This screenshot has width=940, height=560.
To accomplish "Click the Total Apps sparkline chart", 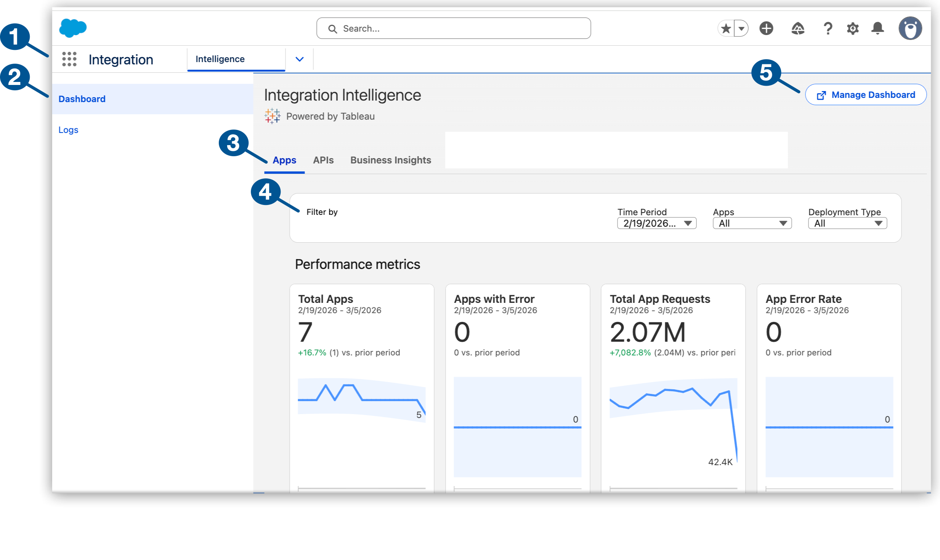I will tap(361, 400).
